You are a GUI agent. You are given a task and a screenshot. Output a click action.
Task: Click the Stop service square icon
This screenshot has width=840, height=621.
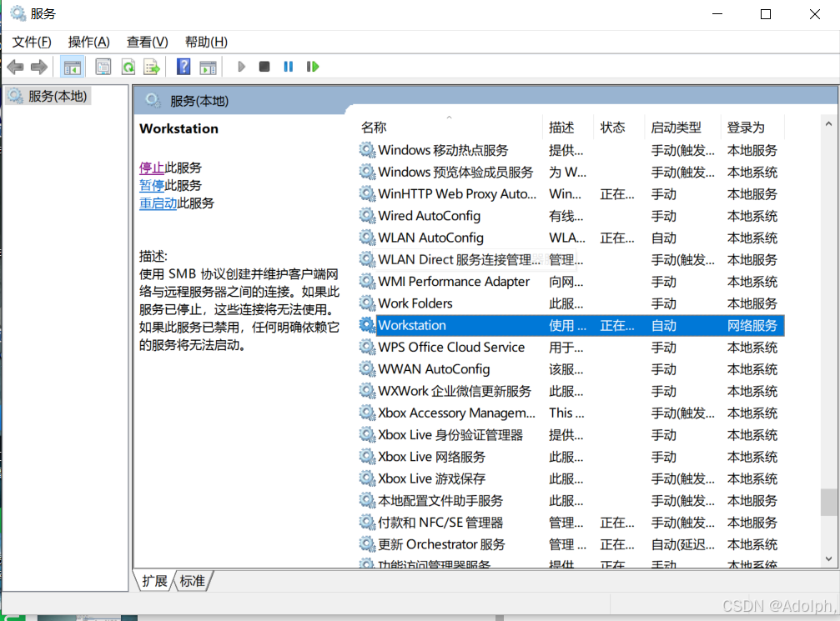click(264, 67)
